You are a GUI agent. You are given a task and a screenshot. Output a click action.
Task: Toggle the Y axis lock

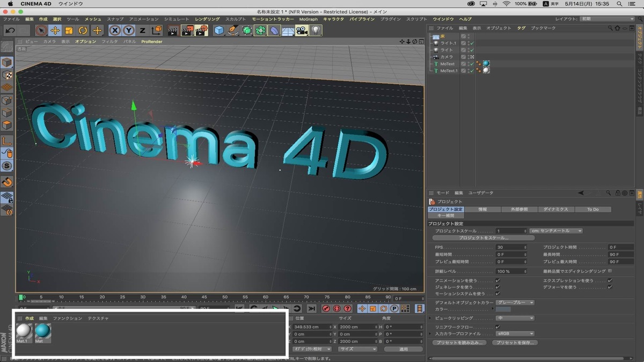click(129, 31)
